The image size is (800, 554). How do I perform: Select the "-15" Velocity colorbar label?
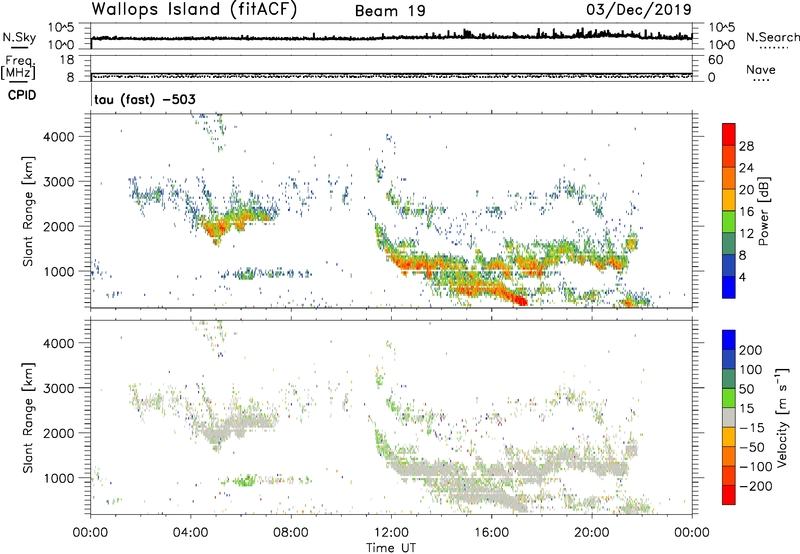coord(752,428)
